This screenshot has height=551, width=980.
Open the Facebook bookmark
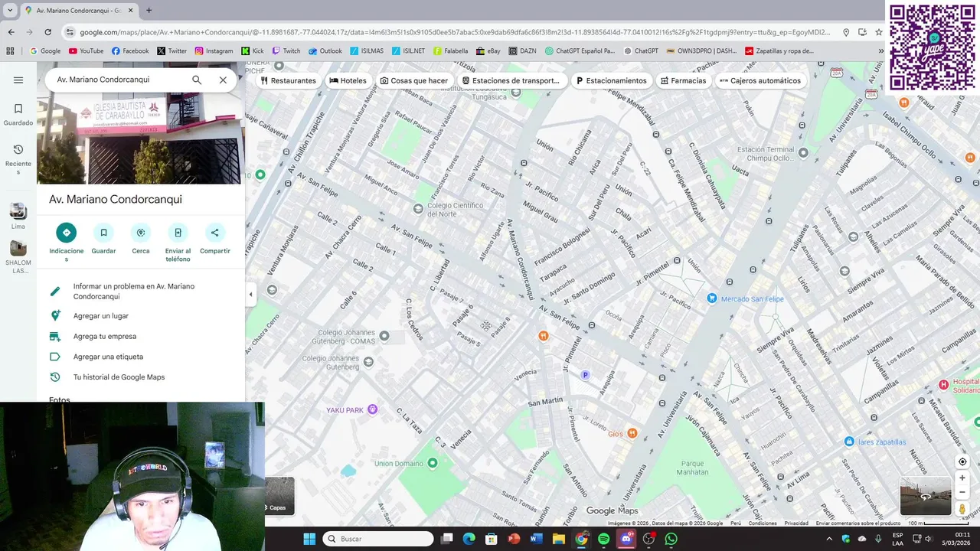click(x=130, y=51)
